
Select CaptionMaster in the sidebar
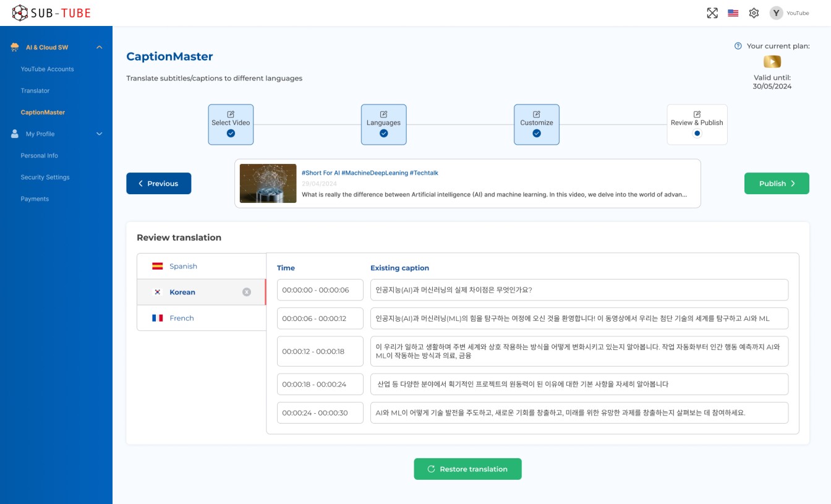pos(43,113)
